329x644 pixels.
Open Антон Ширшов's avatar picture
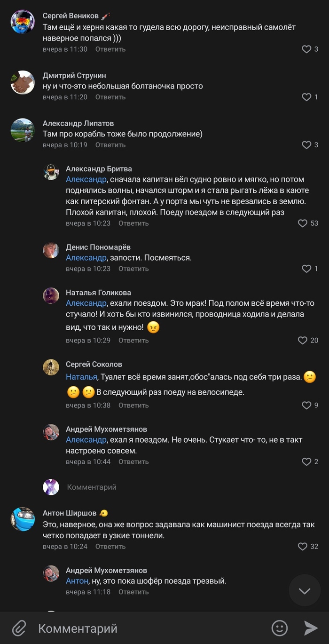tap(23, 519)
